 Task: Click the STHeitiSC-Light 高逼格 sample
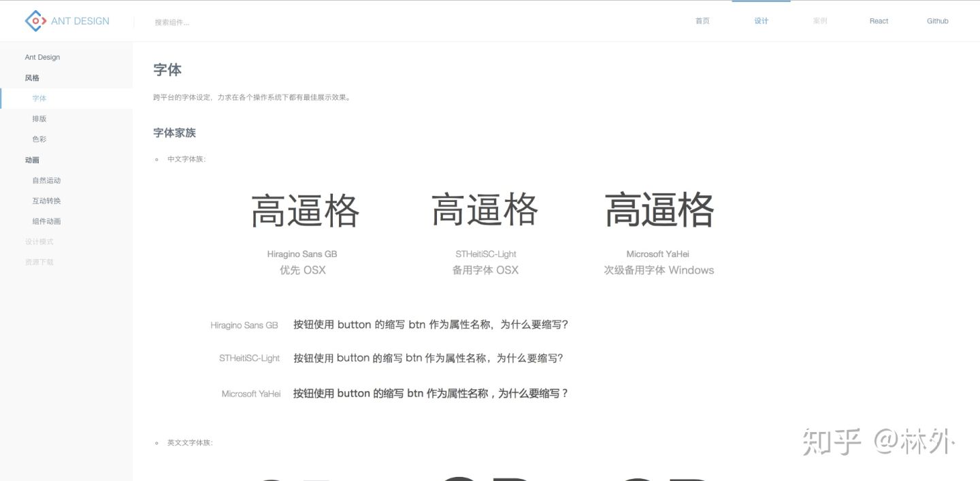485,210
